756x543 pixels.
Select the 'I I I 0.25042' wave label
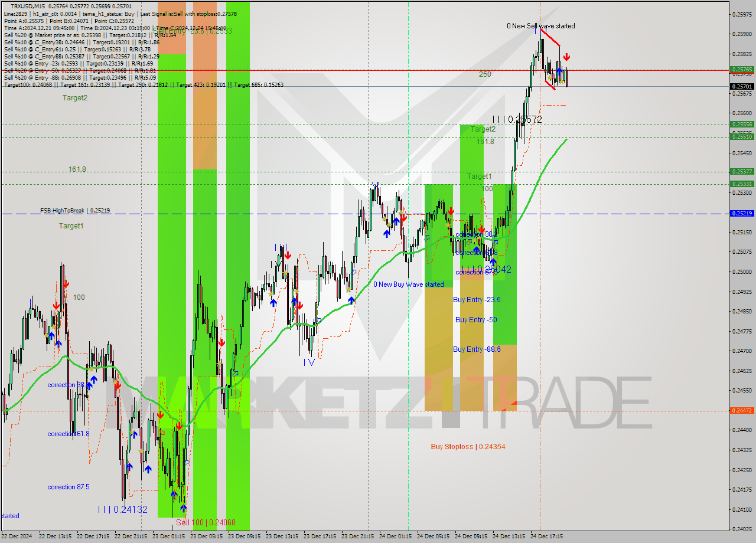tap(487, 269)
